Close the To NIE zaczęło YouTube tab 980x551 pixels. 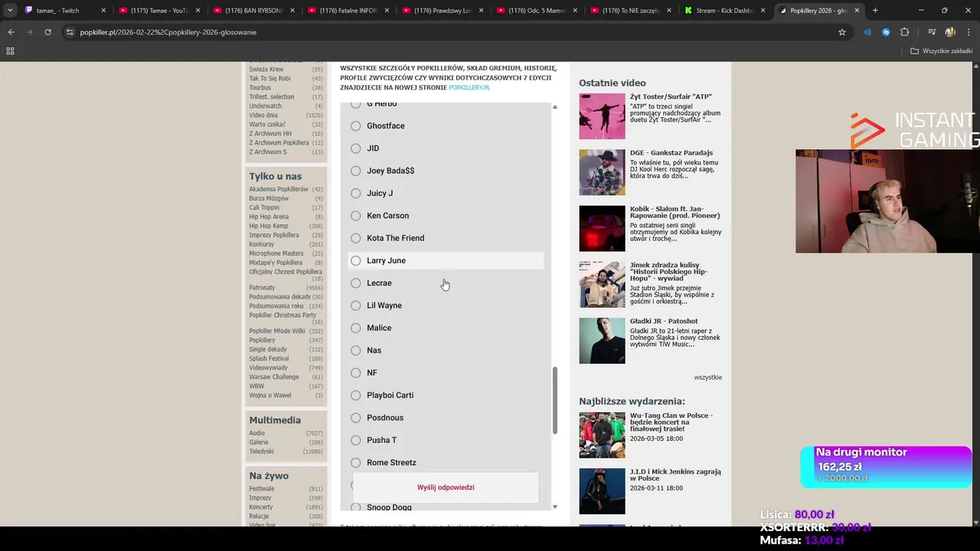(668, 11)
